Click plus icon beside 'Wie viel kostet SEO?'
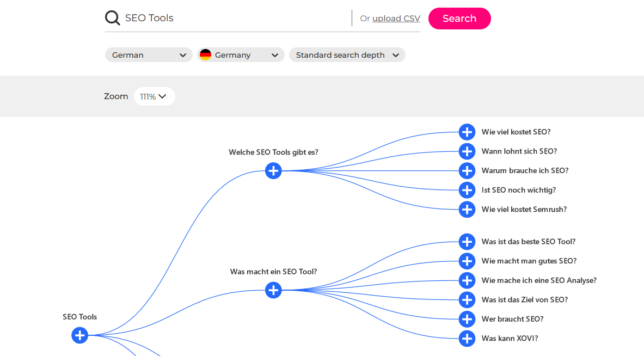Image resolution: width=644 pixels, height=356 pixels. click(467, 132)
